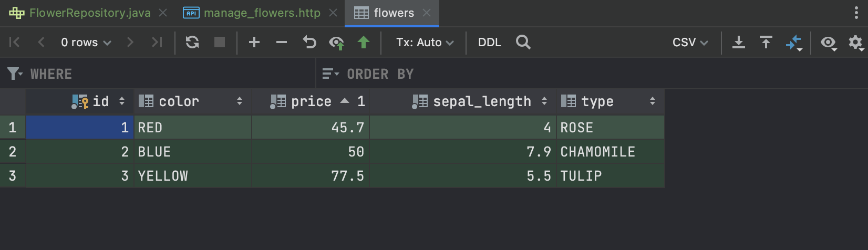Submit changes with the green up arrow
This screenshot has height=250, width=868.
click(364, 43)
